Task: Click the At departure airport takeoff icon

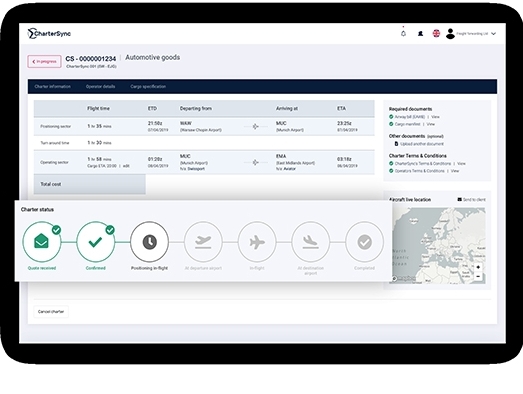Action: coord(203,242)
